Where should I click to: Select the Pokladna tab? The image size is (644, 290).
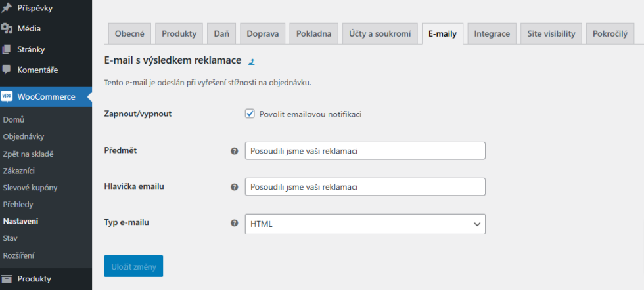pos(314,33)
